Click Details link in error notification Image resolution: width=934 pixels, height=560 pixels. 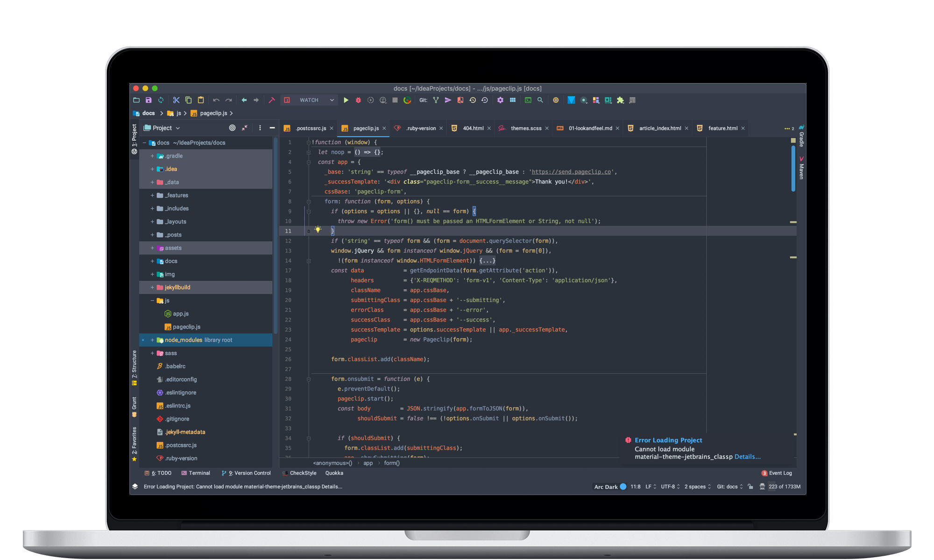click(x=747, y=456)
